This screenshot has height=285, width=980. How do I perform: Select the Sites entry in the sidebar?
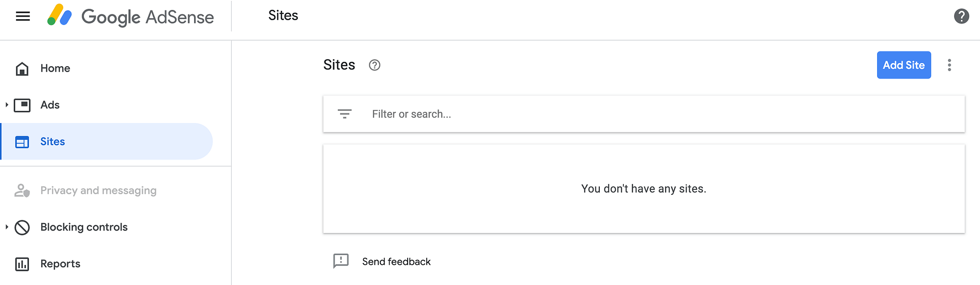click(52, 141)
